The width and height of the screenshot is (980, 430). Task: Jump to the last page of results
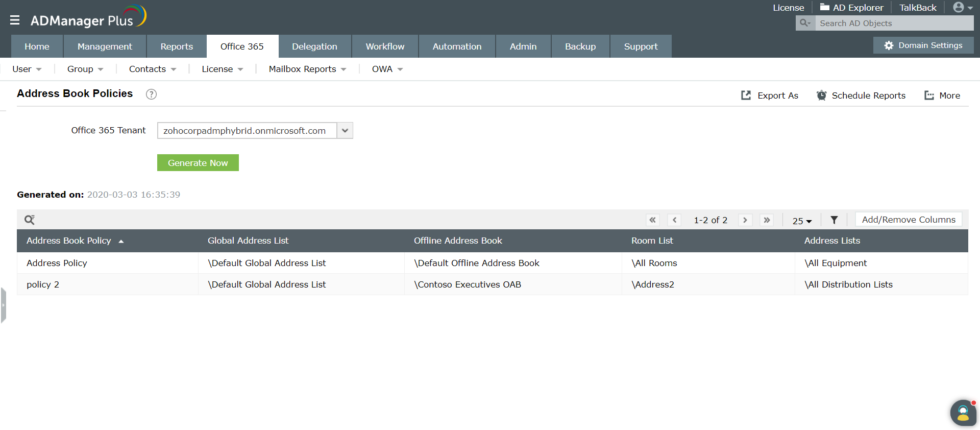point(767,220)
